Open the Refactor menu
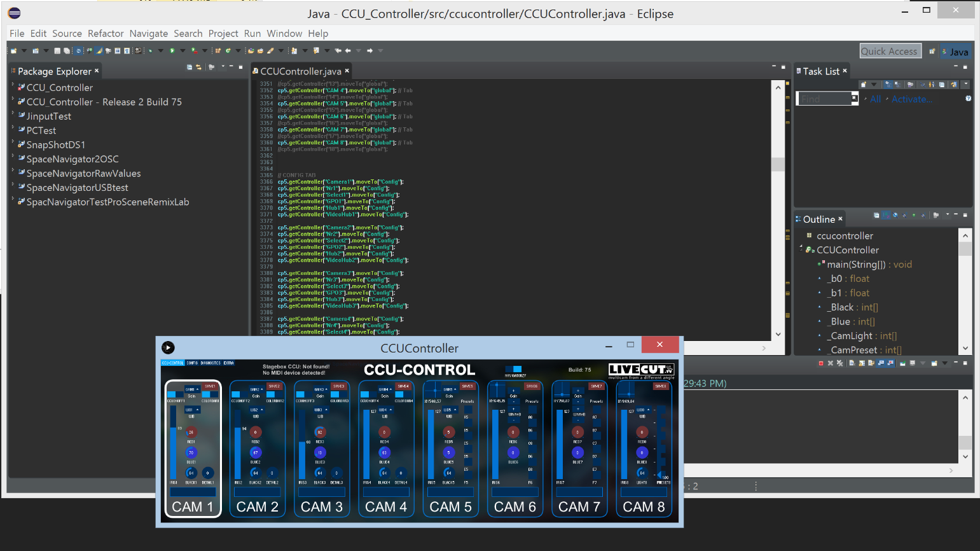 (x=106, y=34)
